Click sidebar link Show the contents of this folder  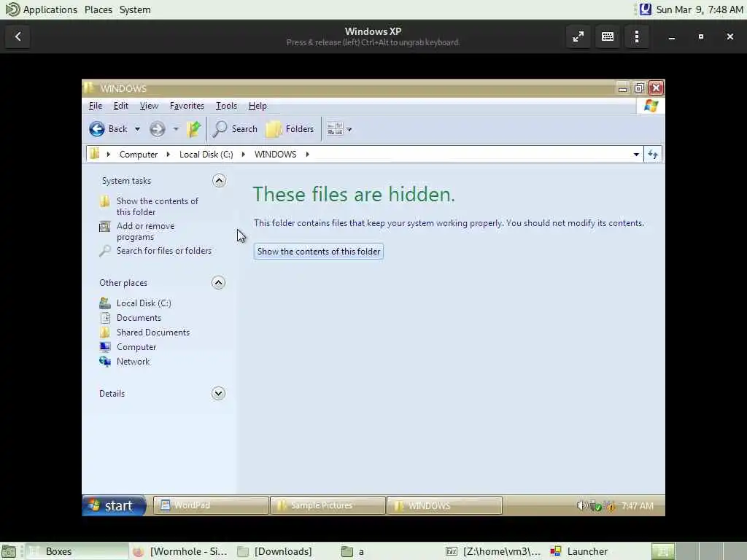click(158, 206)
